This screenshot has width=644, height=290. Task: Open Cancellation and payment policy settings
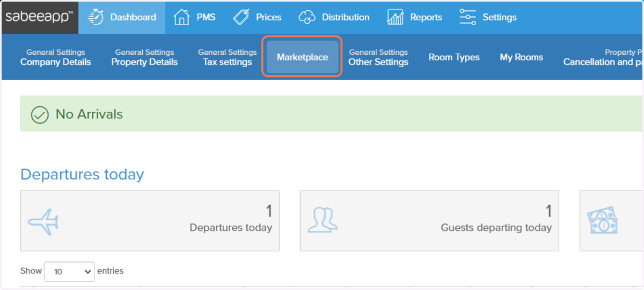[603, 57]
